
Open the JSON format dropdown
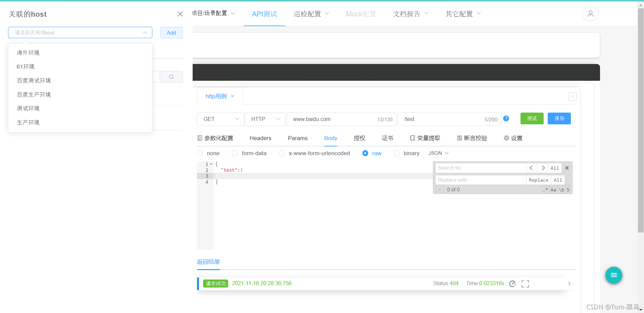click(438, 153)
